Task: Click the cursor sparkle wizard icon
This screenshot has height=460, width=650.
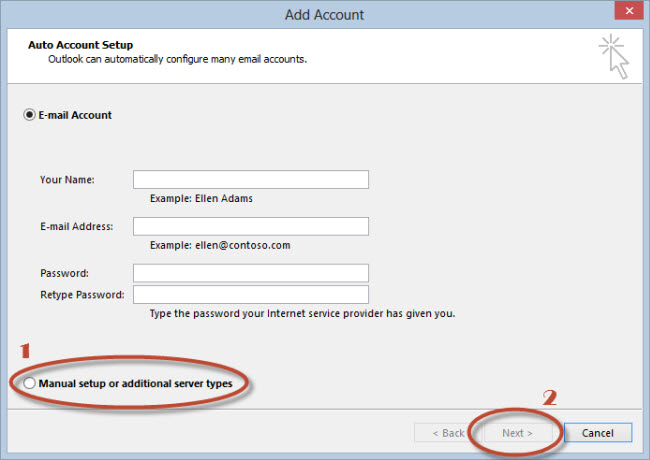Action: point(614,57)
